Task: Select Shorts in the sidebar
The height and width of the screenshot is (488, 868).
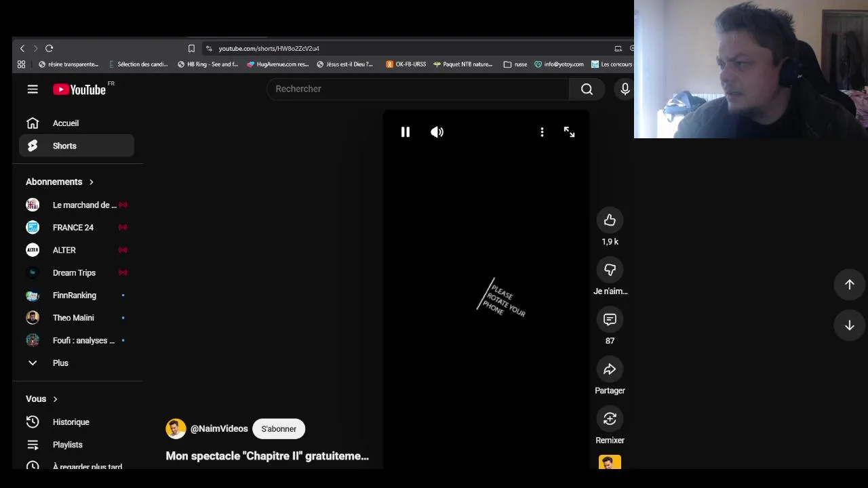Action: 77,146
